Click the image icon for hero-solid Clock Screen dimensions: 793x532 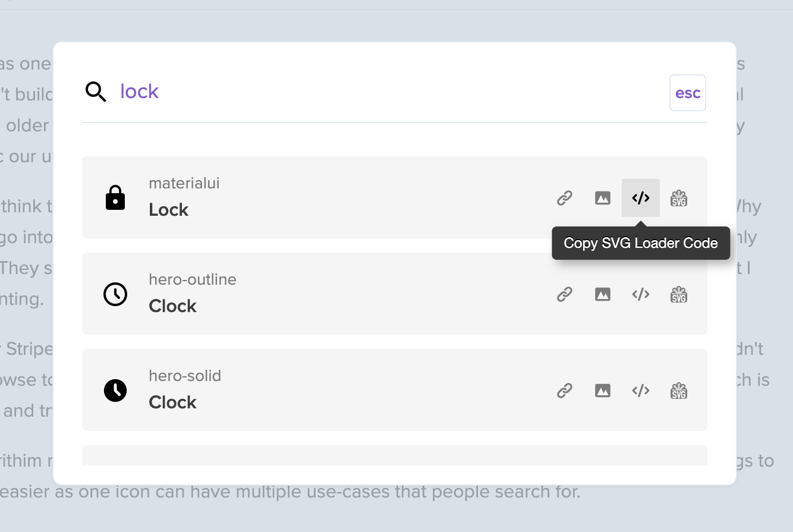coord(603,391)
